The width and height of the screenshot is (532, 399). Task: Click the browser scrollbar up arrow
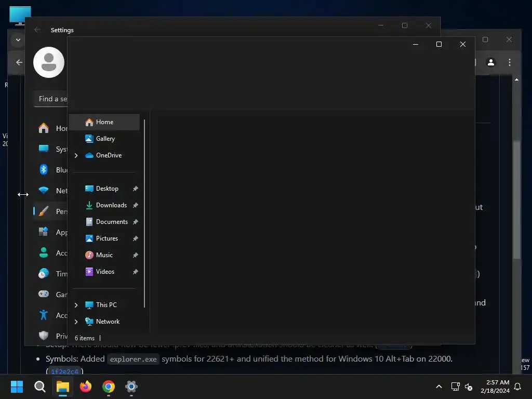click(x=517, y=79)
